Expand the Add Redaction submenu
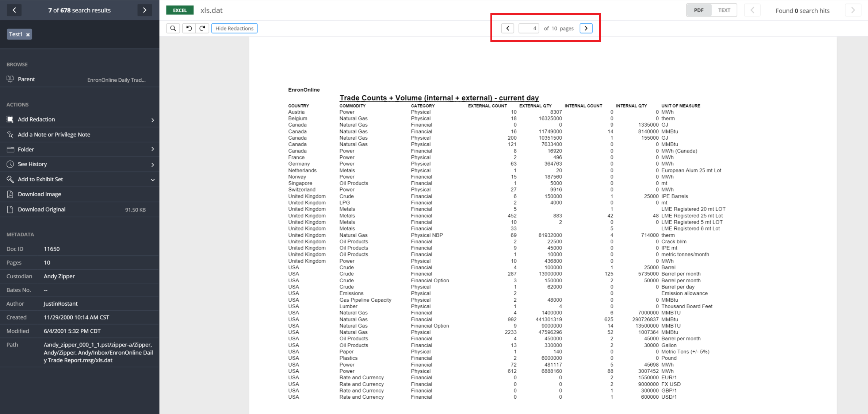The height and width of the screenshot is (414, 868). (x=153, y=120)
